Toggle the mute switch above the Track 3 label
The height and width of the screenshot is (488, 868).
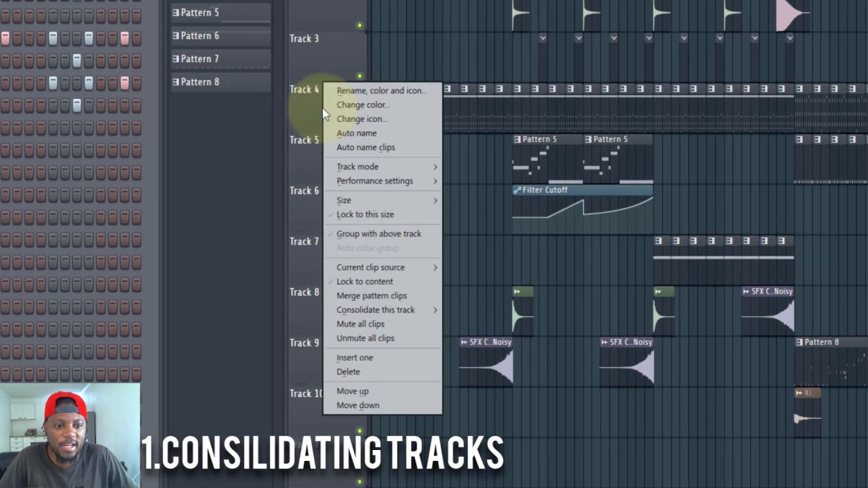tap(359, 25)
